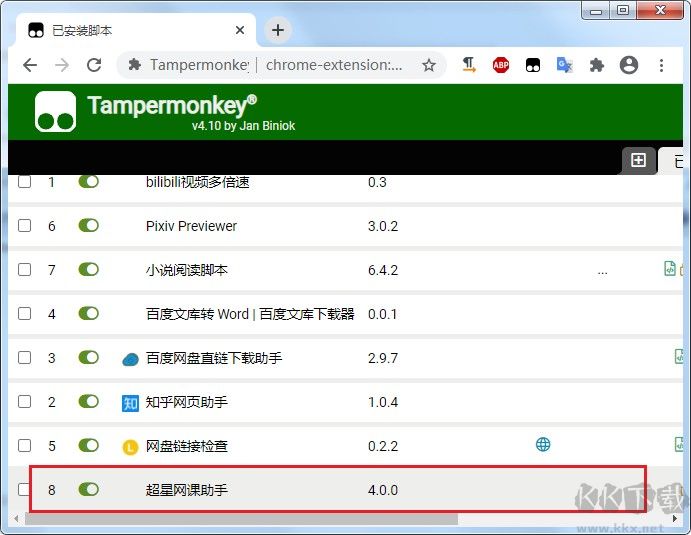The height and width of the screenshot is (535, 691).
Task: Toggle off 百度文库转 Word script
Action: (89, 313)
